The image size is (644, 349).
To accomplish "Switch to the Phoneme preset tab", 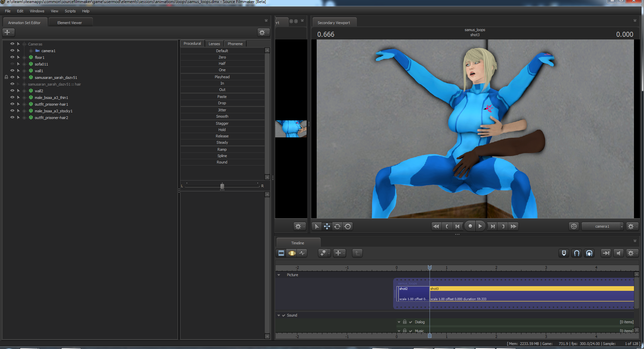I will [x=235, y=44].
